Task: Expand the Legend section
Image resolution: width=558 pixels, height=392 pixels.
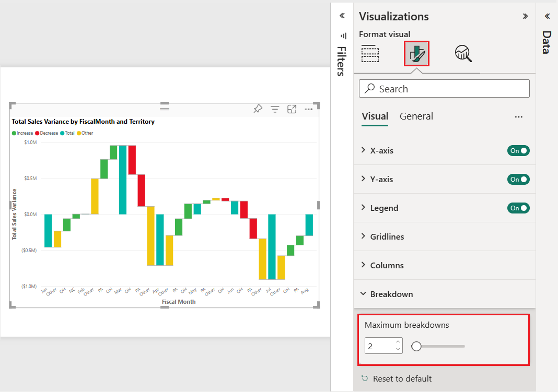Action: pyautogui.click(x=363, y=208)
